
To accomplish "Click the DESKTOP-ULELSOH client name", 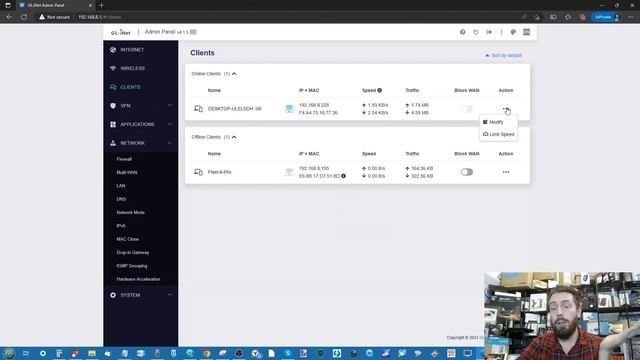I will pyautogui.click(x=230, y=109).
